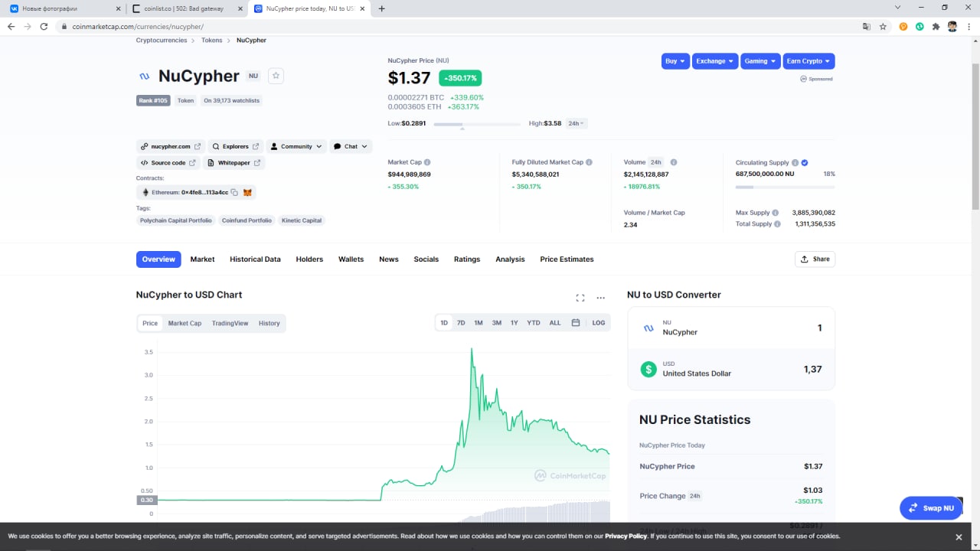Open the Volume 24h period selector
The image size is (980, 551).
click(655, 162)
